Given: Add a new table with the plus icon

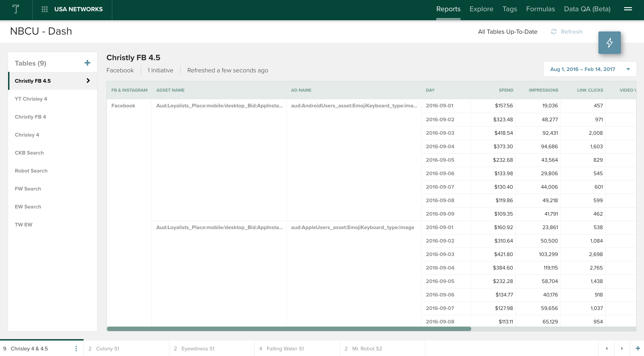Looking at the screenshot, I should pyautogui.click(x=87, y=63).
